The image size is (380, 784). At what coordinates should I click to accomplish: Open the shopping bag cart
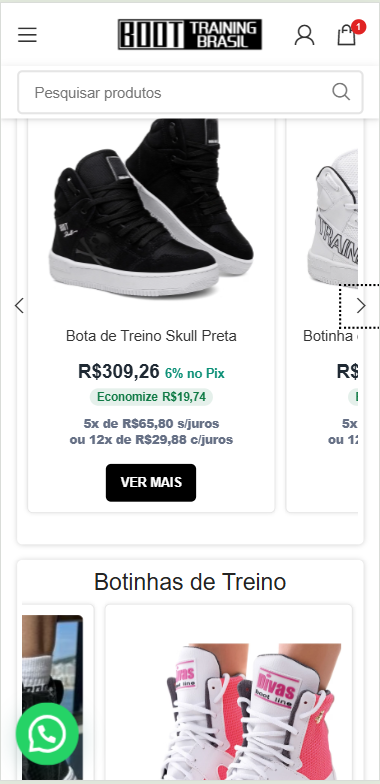pos(346,36)
